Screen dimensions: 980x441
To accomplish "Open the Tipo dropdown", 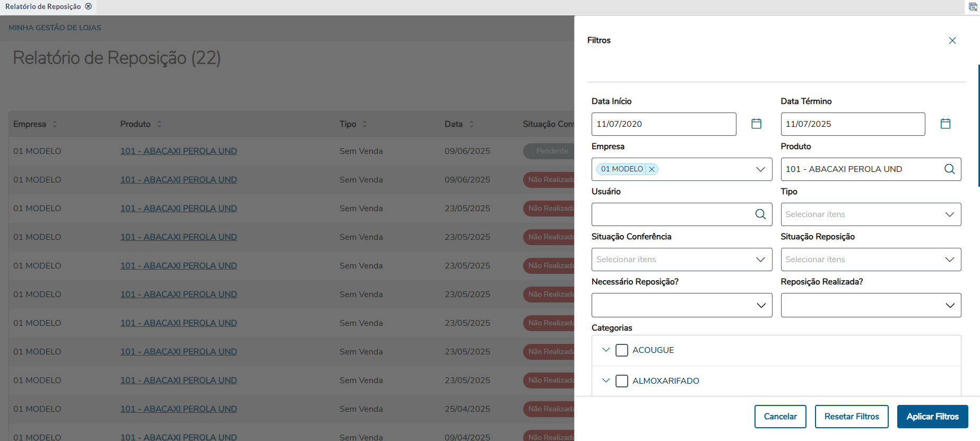I will coord(870,214).
